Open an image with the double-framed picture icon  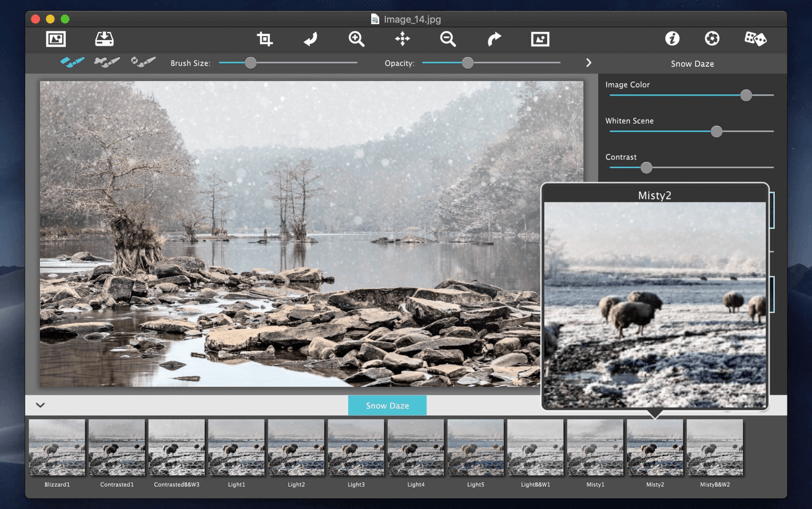56,39
